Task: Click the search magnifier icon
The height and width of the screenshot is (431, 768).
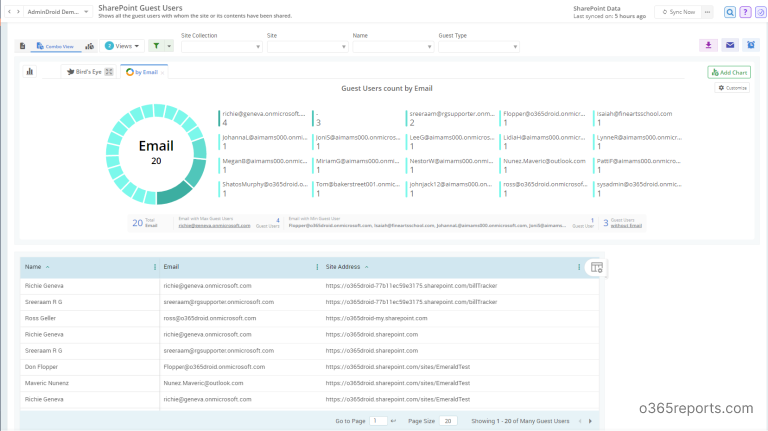Action: (730, 12)
